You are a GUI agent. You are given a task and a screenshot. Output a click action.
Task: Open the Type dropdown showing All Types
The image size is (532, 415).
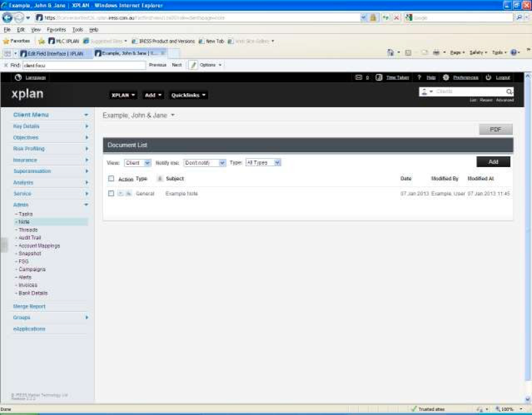click(x=263, y=163)
